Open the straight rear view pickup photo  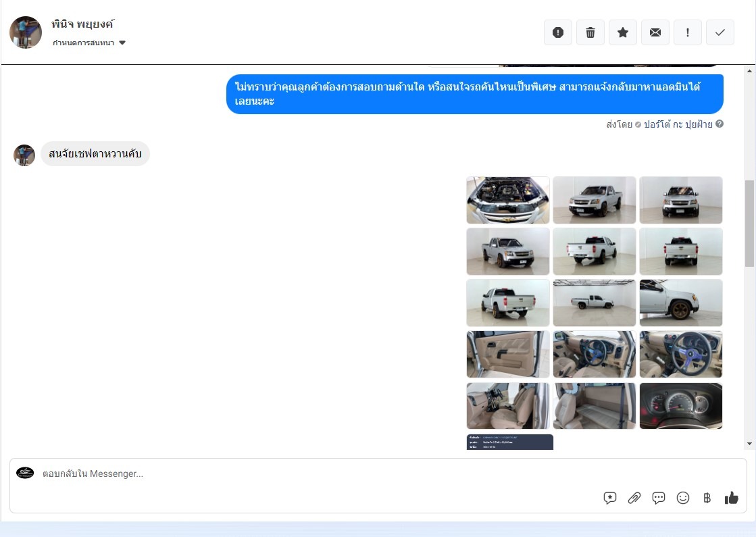point(681,252)
